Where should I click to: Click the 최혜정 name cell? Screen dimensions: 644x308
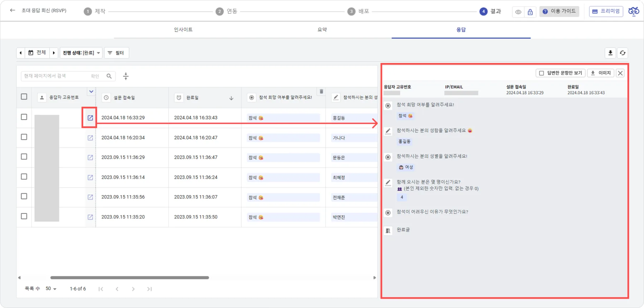click(x=354, y=178)
